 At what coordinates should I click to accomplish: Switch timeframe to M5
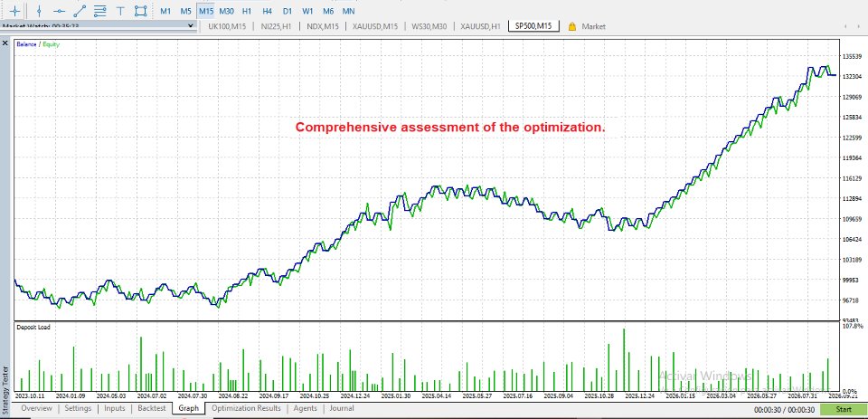click(x=186, y=11)
